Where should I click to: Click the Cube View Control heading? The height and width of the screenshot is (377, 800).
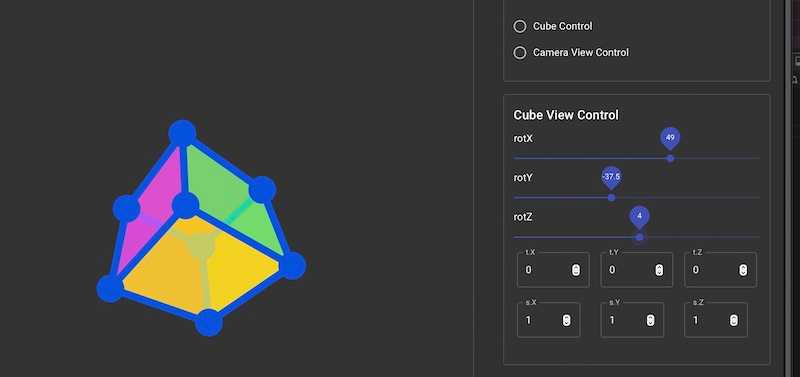coord(566,115)
